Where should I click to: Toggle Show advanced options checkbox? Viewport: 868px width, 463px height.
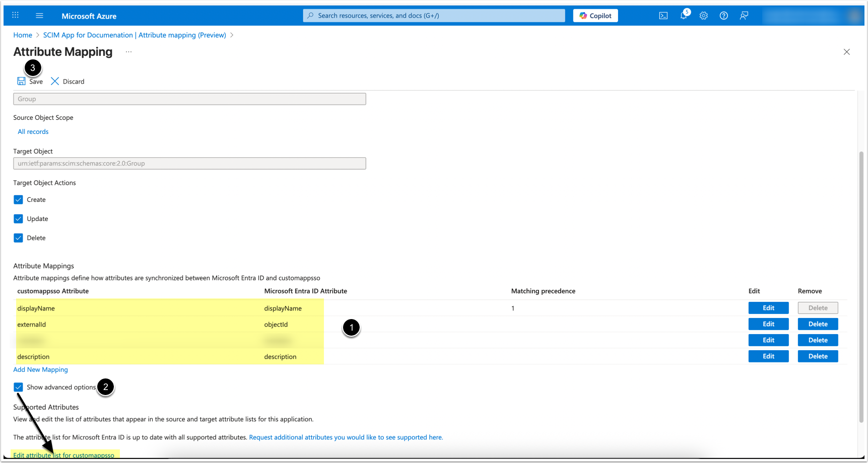(19, 387)
